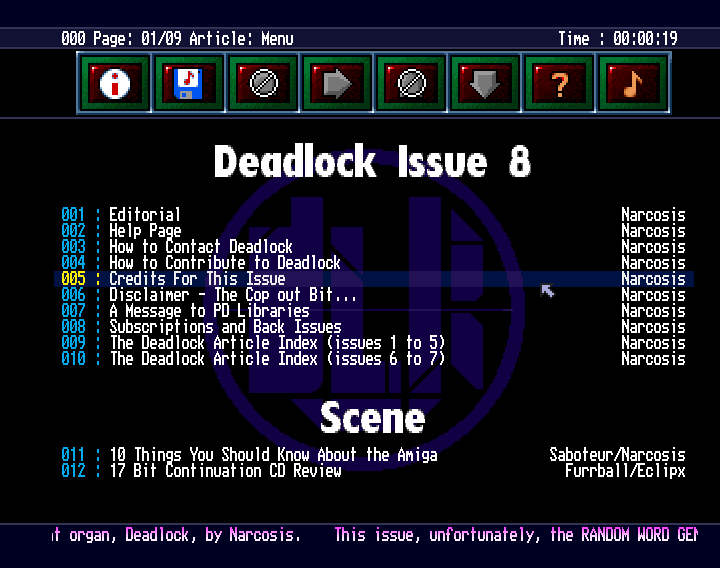Open help with the question mark icon

tap(559, 83)
